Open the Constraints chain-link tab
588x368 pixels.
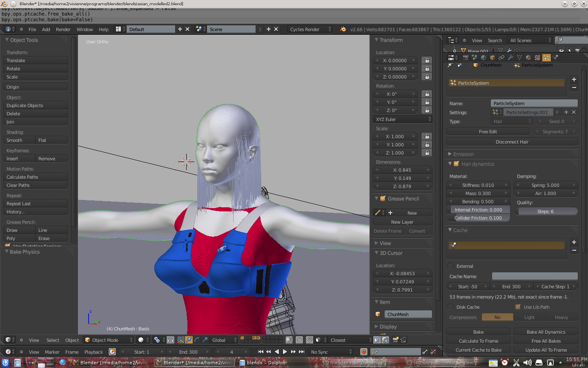[501, 58]
